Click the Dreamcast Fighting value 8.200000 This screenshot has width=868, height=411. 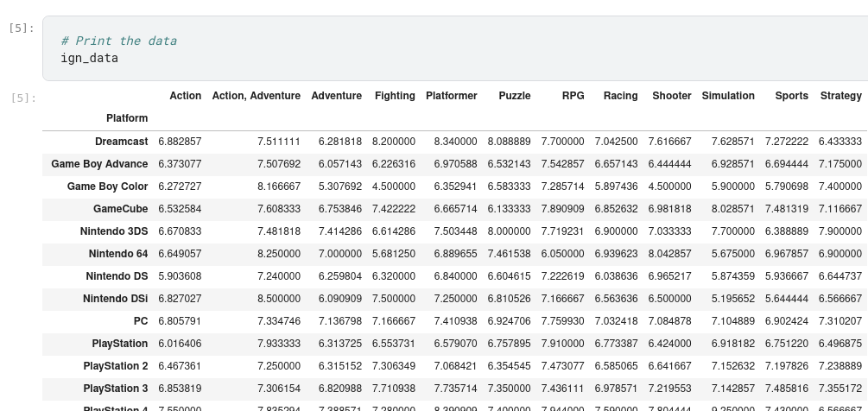[x=394, y=142]
